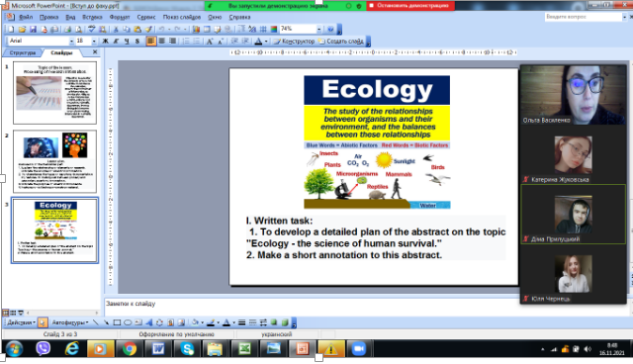Click the Создать слайд button
Viewport: 633px width, 364px height.
[340, 42]
